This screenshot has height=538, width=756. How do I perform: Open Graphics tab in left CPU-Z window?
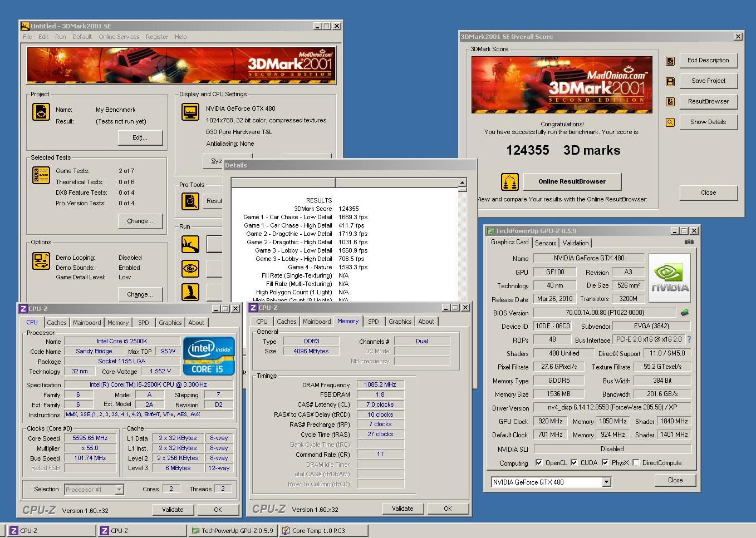tap(170, 323)
